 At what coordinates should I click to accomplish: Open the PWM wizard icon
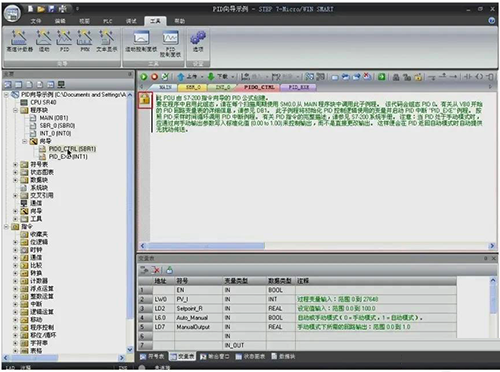tap(85, 41)
